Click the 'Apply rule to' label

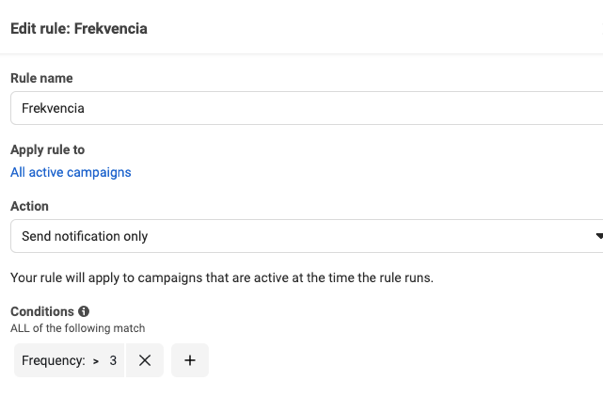(47, 150)
